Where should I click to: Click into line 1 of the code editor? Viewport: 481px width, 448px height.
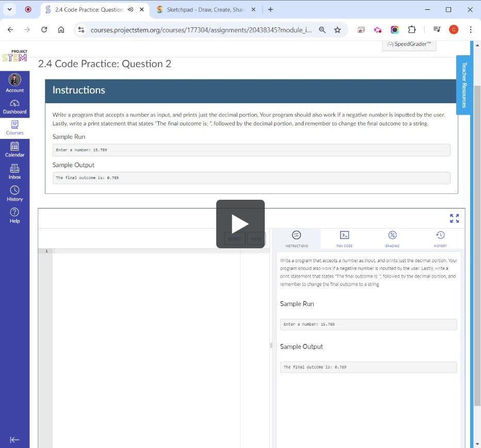tap(162, 251)
